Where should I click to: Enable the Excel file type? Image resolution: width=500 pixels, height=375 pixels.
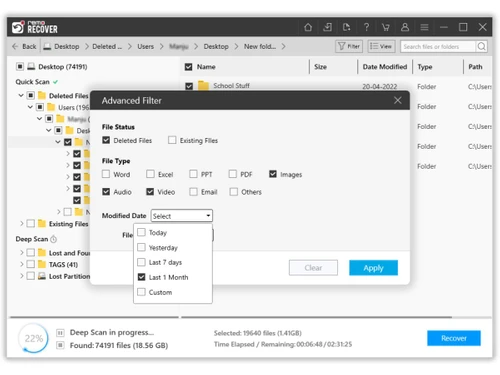coord(150,174)
